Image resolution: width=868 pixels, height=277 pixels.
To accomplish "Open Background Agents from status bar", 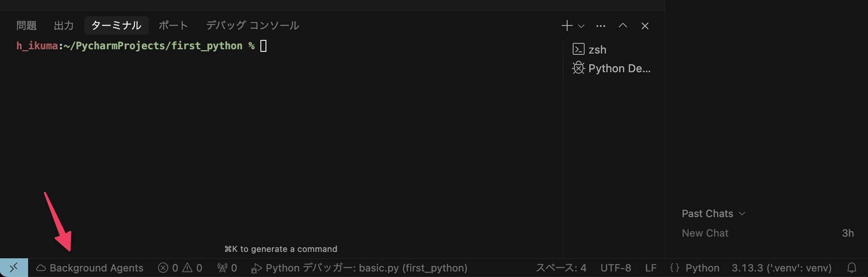I will pos(90,268).
